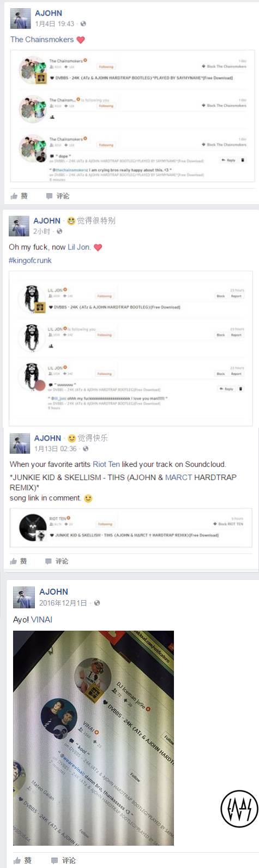This screenshot has width=259, height=868.
Task: Open the Lil Jon tagged page link
Action: tap(79, 247)
